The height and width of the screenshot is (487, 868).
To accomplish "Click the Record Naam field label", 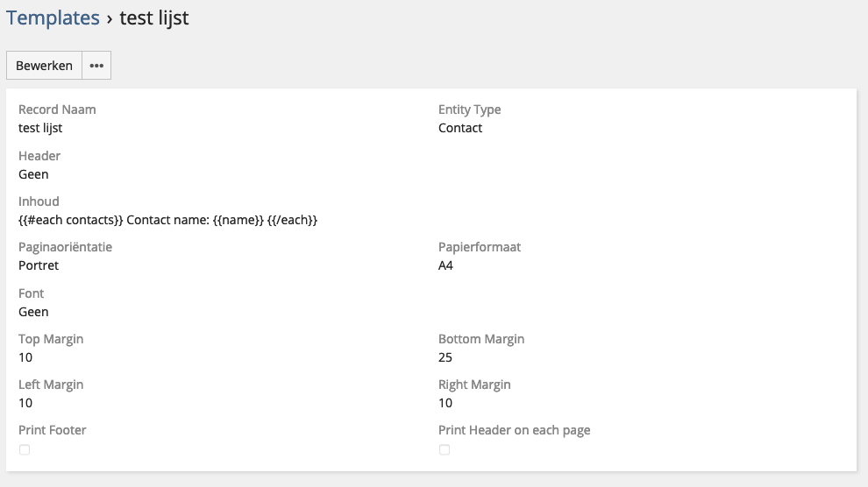I will click(x=57, y=109).
